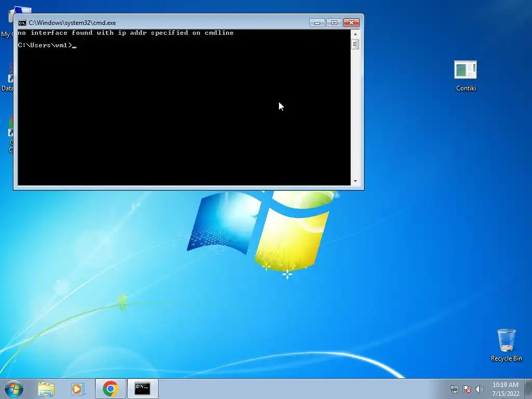Image resolution: width=532 pixels, height=399 pixels.
Task: Launch Windows Media Player from taskbar
Action: (x=78, y=389)
